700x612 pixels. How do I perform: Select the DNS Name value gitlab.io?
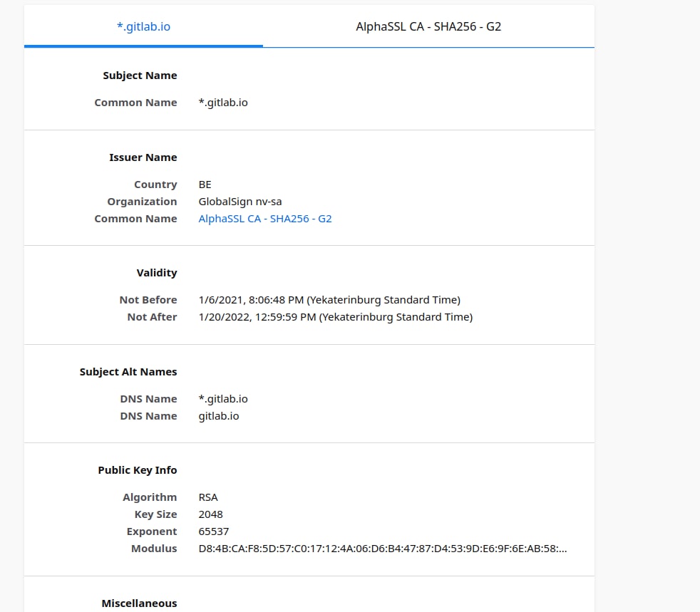(219, 416)
